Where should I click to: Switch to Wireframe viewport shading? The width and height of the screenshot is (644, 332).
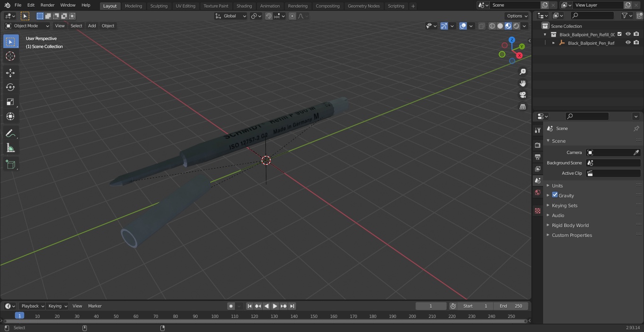(x=492, y=26)
